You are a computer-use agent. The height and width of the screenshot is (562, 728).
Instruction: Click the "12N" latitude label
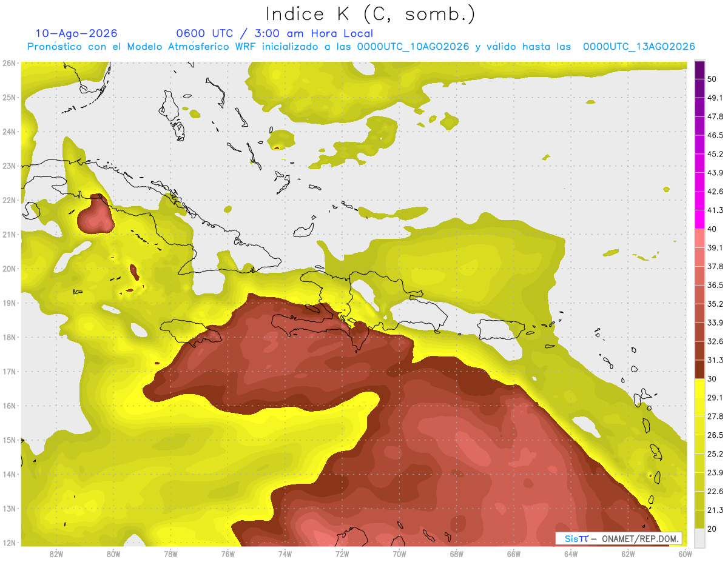[x=8, y=543]
